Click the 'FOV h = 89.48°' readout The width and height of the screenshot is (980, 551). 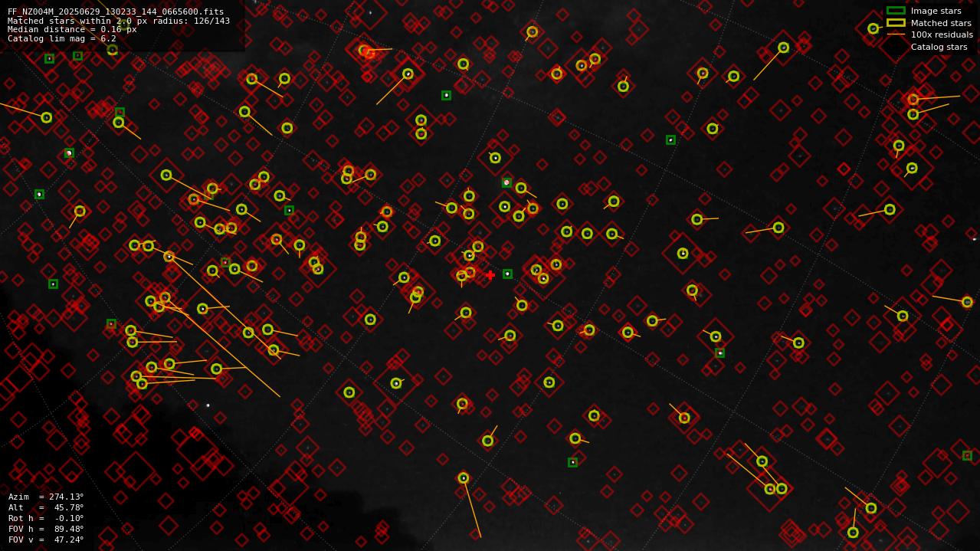click(x=46, y=529)
